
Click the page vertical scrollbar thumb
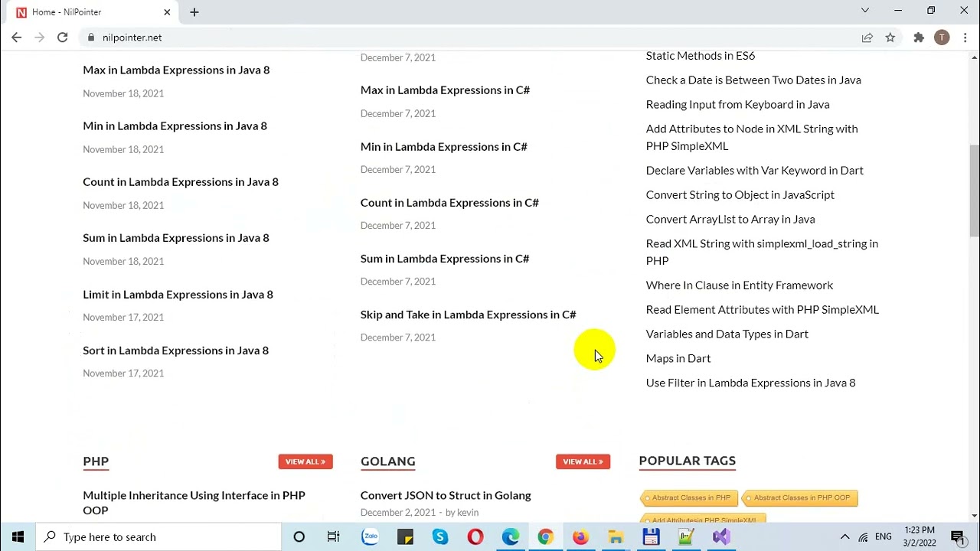click(x=974, y=191)
